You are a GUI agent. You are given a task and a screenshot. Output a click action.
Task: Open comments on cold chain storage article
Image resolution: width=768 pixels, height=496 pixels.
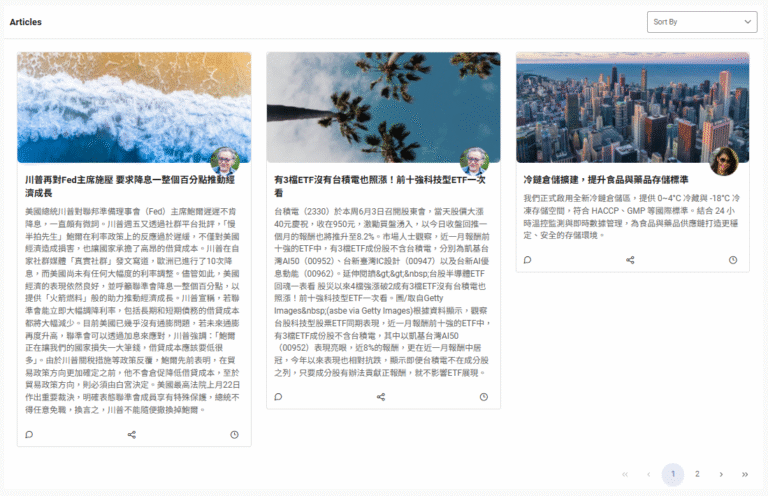pos(528,260)
